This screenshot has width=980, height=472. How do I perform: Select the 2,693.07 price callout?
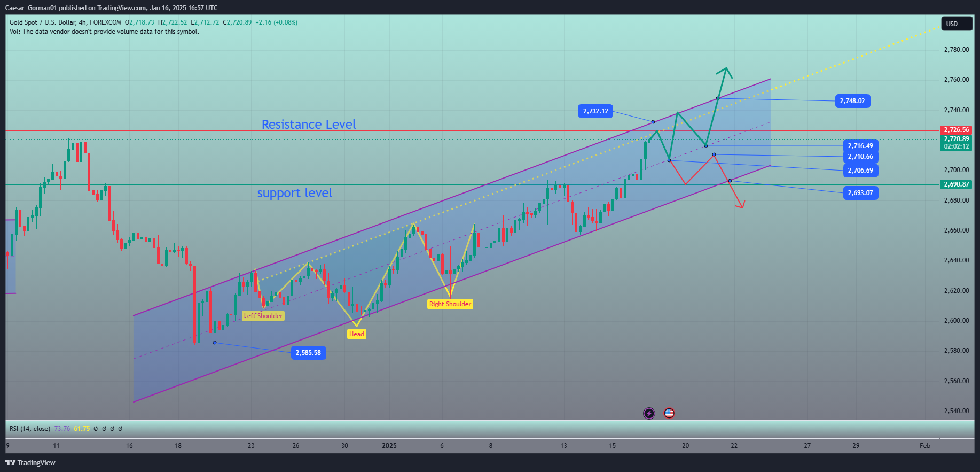860,193
